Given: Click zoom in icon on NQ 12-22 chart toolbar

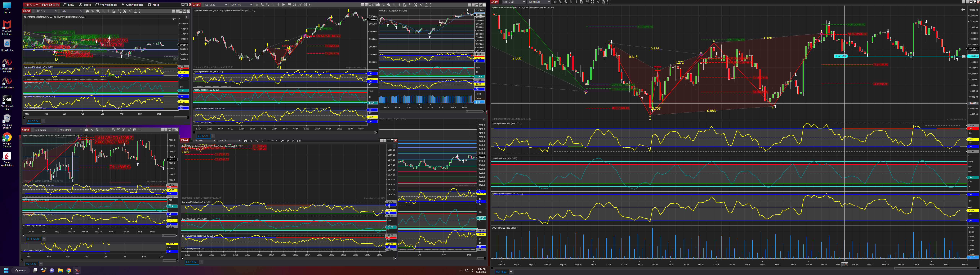Looking at the screenshot, I should tap(566, 2).
